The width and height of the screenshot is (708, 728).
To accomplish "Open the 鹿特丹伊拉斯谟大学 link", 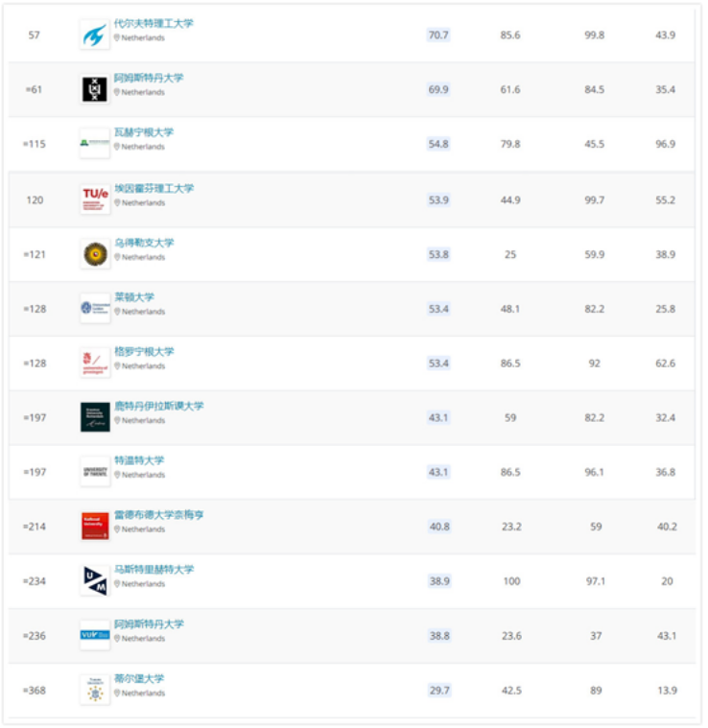I will [158, 406].
